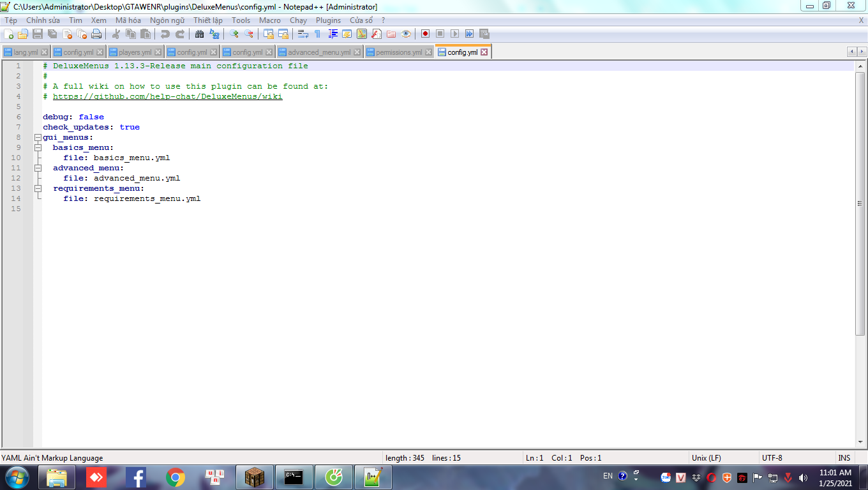The height and width of the screenshot is (490, 868).
Task: Open the Ngôn ngữ menu
Action: pos(167,20)
